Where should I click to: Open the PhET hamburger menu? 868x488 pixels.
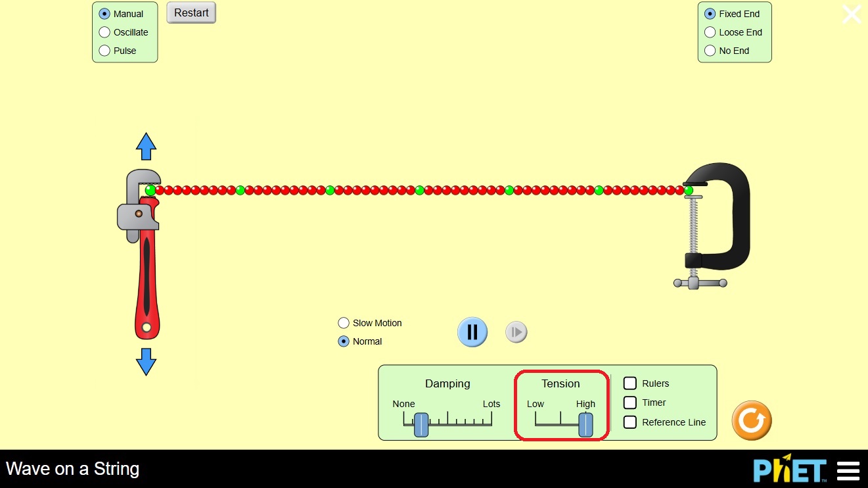(x=848, y=471)
